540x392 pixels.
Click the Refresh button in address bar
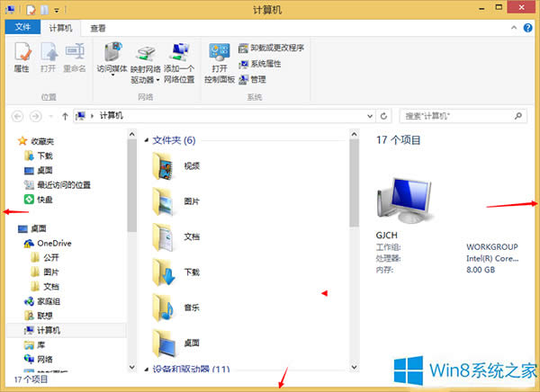(383, 116)
